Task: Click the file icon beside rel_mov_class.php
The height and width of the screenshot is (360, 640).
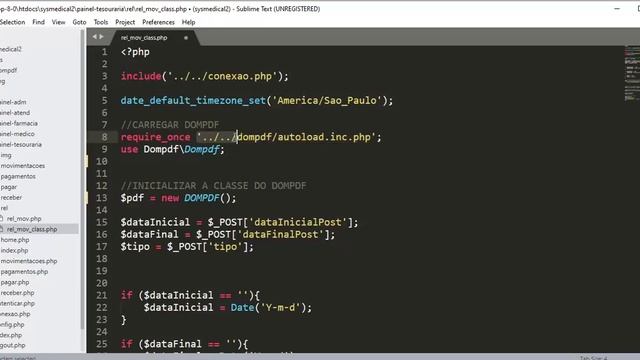Action: (x=2, y=229)
